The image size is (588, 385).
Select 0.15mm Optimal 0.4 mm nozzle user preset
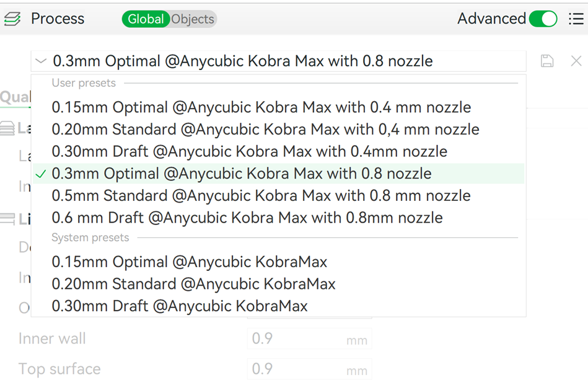pyautogui.click(x=261, y=107)
